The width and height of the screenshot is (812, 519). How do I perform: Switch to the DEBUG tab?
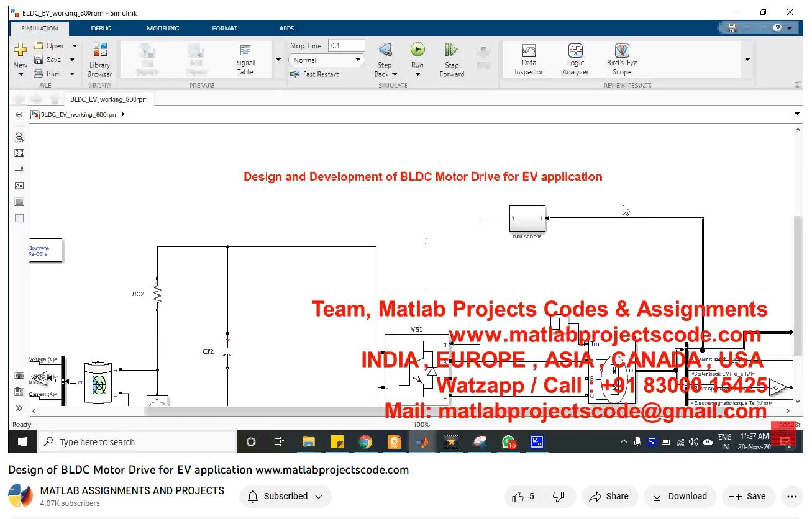coord(101,29)
